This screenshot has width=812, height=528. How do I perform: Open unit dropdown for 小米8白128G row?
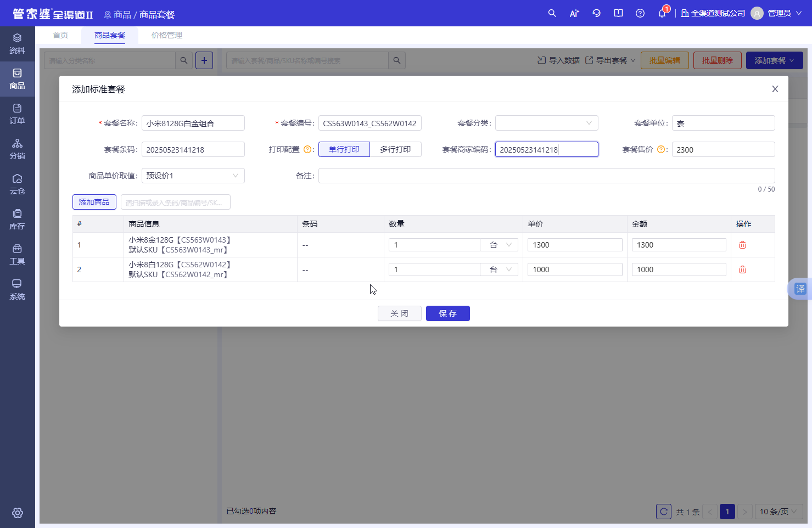tap(500, 269)
